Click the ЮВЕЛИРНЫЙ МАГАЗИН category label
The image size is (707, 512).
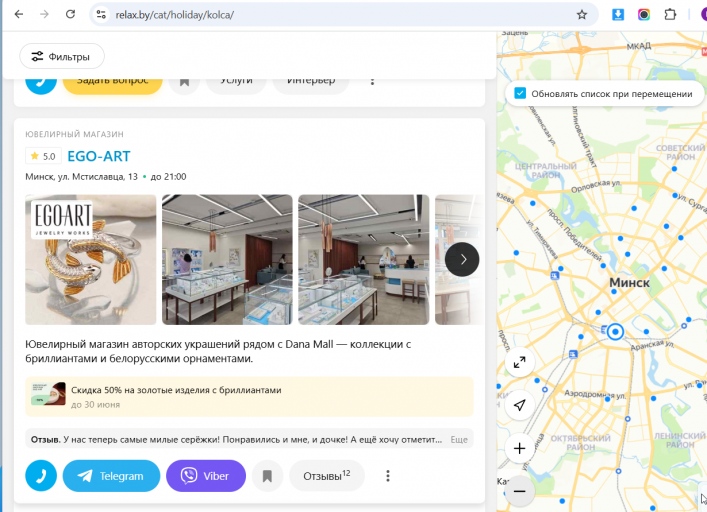coord(74,134)
